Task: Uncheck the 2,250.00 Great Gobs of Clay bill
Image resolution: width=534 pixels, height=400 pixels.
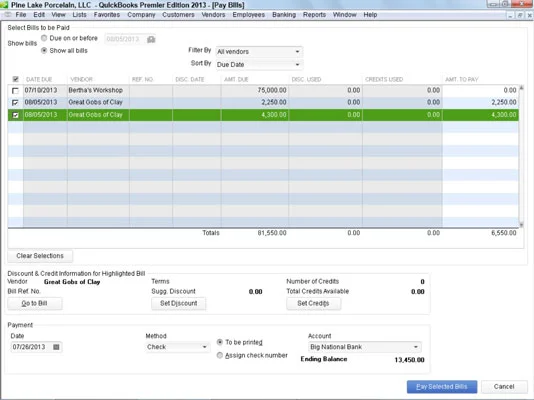Action: pyautogui.click(x=15, y=102)
